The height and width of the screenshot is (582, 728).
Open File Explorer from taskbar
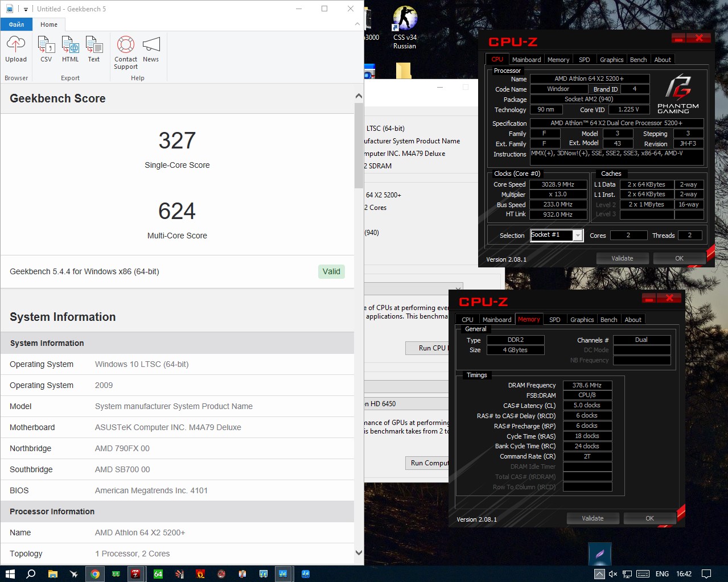tap(52, 574)
